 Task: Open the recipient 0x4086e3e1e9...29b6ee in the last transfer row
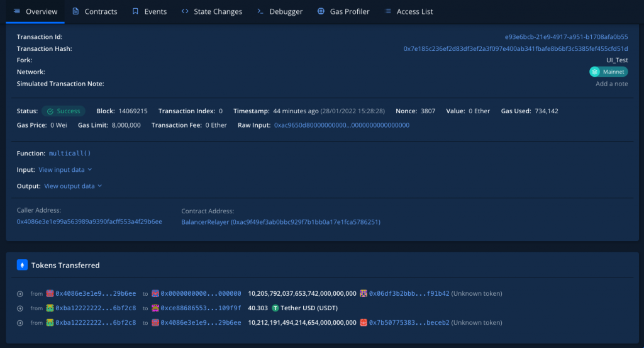tap(201, 323)
